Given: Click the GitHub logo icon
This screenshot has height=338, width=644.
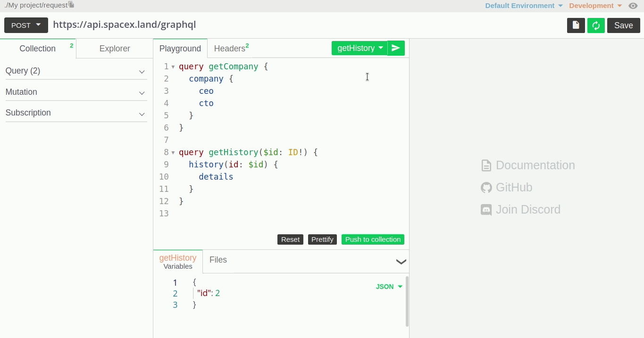Looking at the screenshot, I should [x=486, y=188].
